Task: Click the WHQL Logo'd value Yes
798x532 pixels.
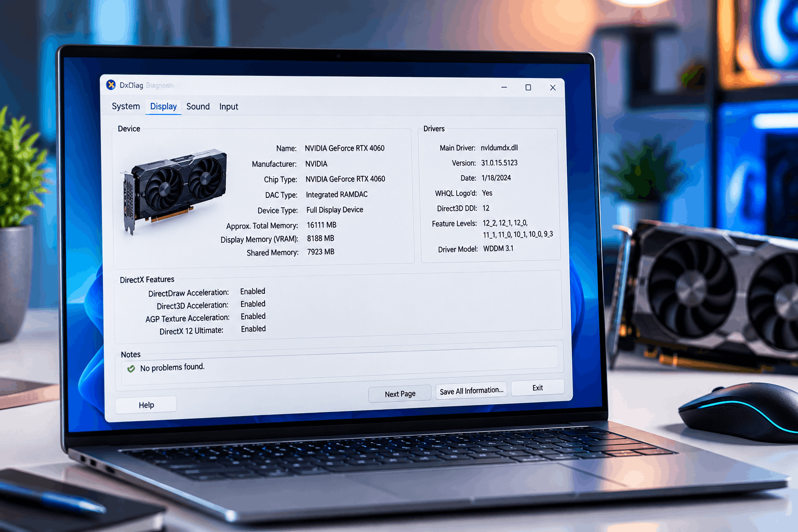Action: (487, 193)
